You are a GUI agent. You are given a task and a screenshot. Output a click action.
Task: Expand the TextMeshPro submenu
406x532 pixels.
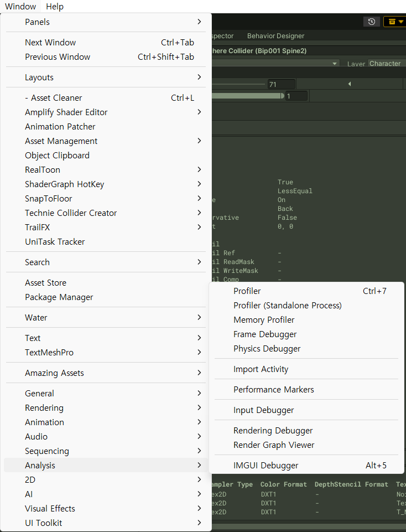coord(106,353)
